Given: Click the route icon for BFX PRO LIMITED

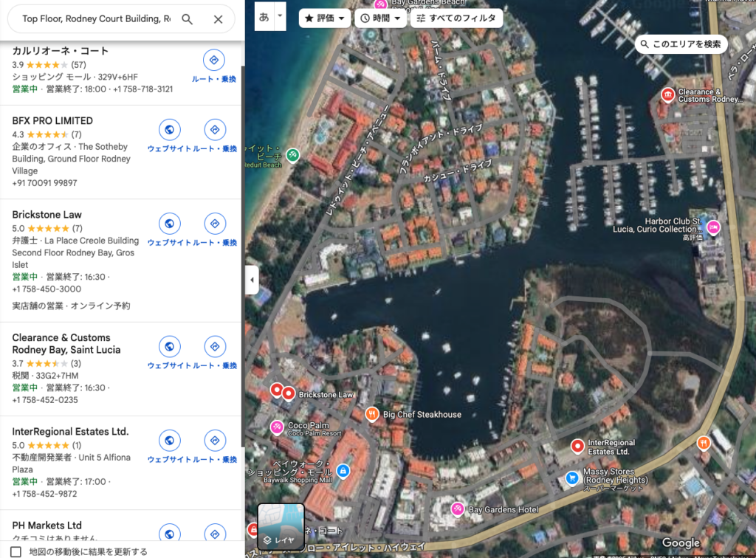Looking at the screenshot, I should [215, 130].
